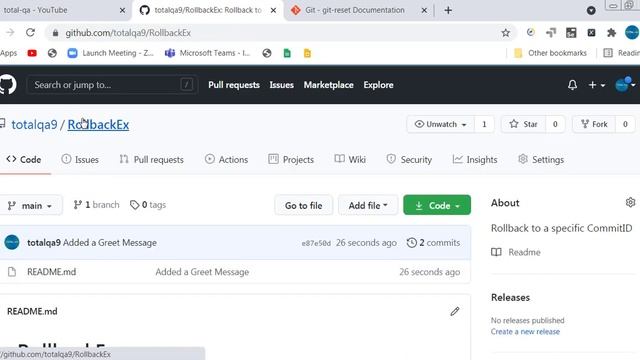
Task: Open the yellow Keep bookmark icon
Action: pyautogui.click(x=307, y=53)
